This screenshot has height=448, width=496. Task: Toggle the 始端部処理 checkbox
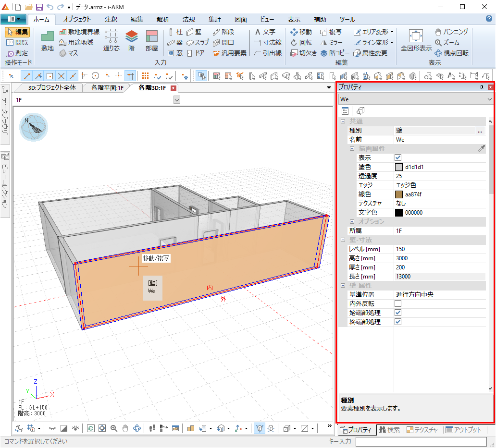(398, 313)
